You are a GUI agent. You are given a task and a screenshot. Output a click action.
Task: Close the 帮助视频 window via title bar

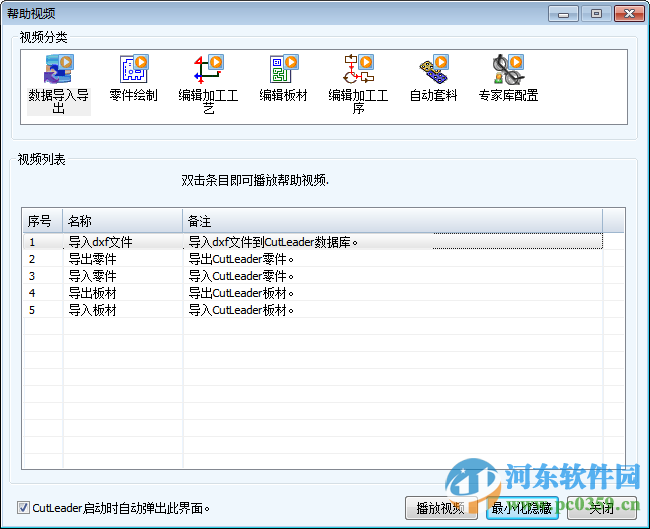click(x=629, y=14)
